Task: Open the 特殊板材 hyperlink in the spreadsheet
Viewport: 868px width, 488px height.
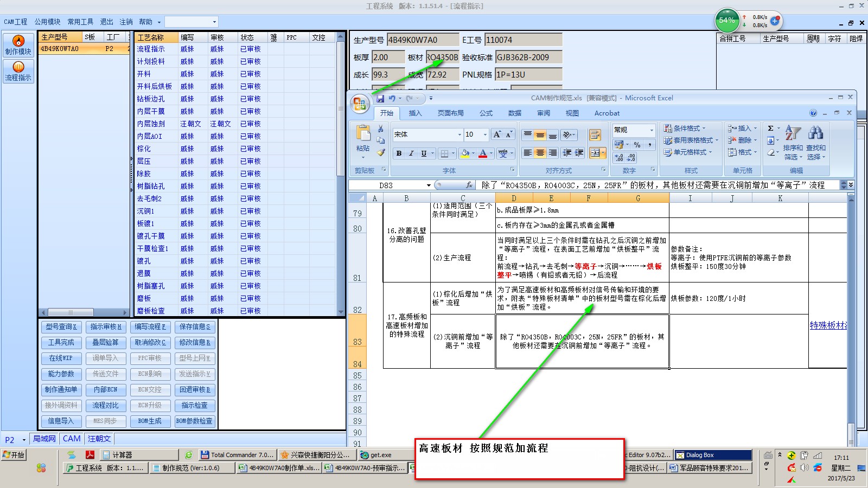Action: pyautogui.click(x=828, y=325)
